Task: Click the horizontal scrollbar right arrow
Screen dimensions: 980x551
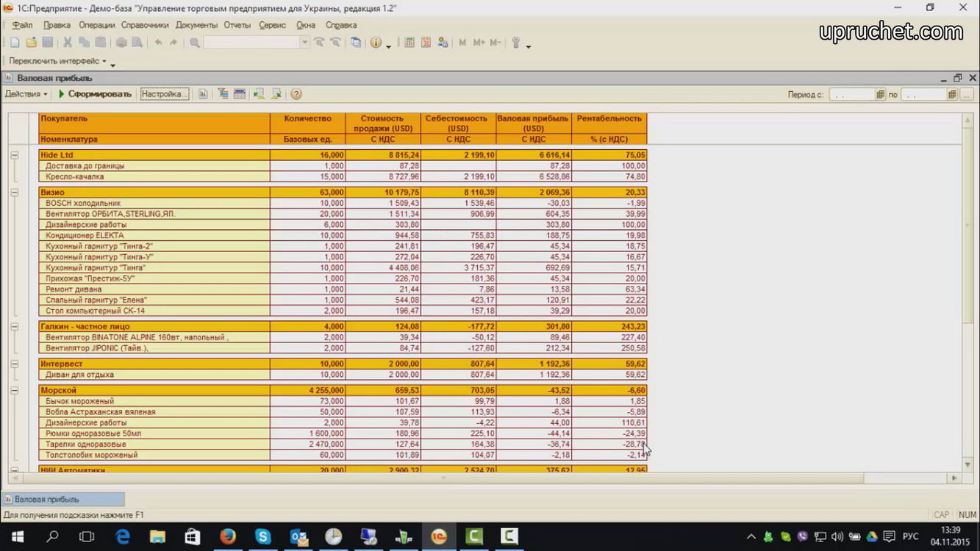Action: click(954, 478)
